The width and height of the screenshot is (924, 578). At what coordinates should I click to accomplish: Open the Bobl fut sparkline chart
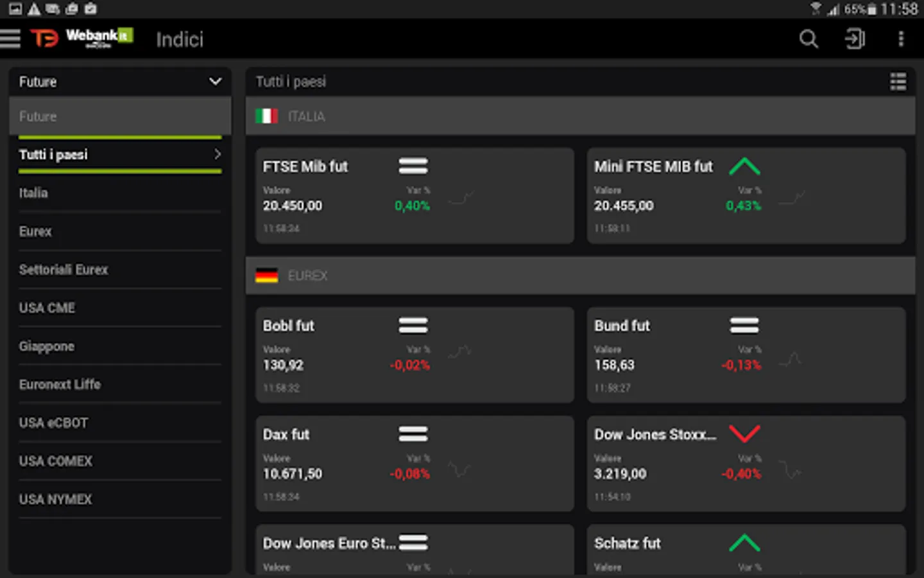(x=460, y=352)
